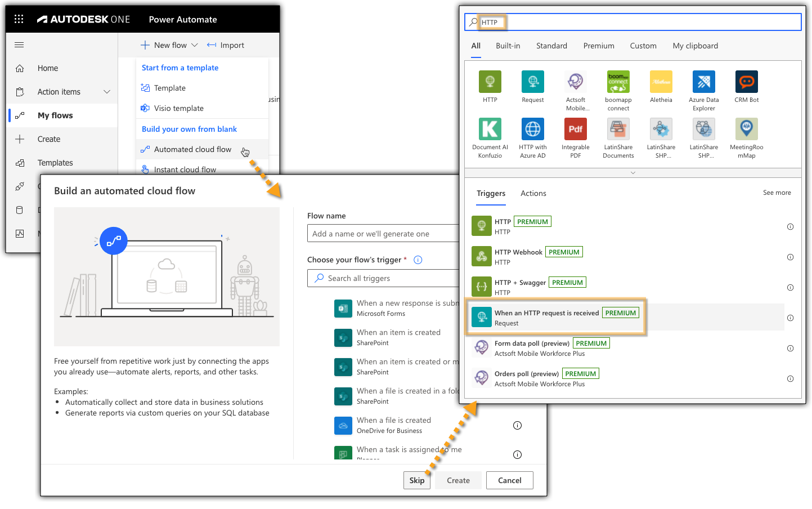Select the HTTP connector icon
Viewport: 812px width, 509px height.
click(490, 82)
